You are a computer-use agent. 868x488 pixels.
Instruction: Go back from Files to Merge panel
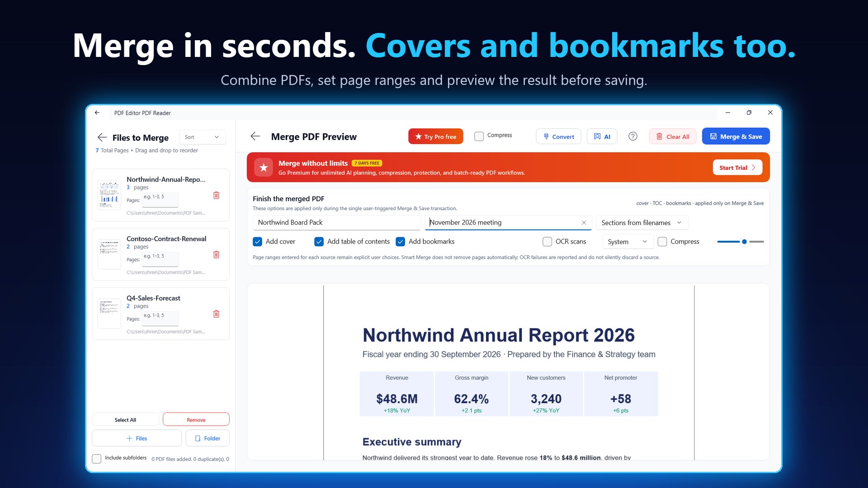click(102, 137)
